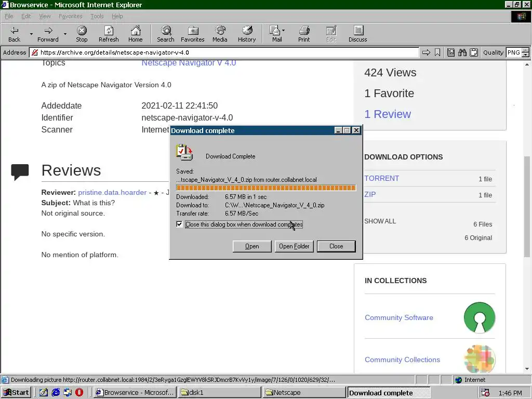Click the page vertical scrollbar thumb
Viewport: 532px width, 399px height.
coord(527,207)
